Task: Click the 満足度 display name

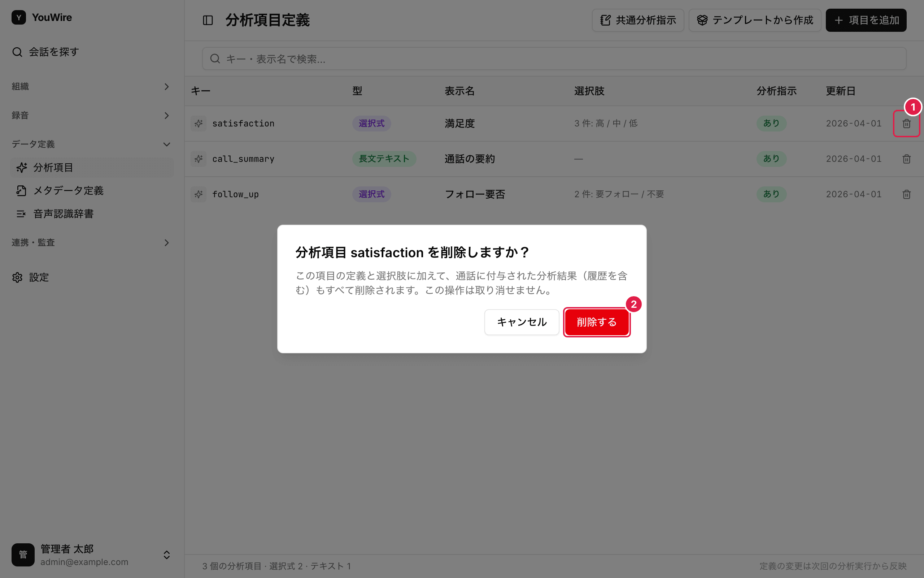Action: (x=460, y=124)
